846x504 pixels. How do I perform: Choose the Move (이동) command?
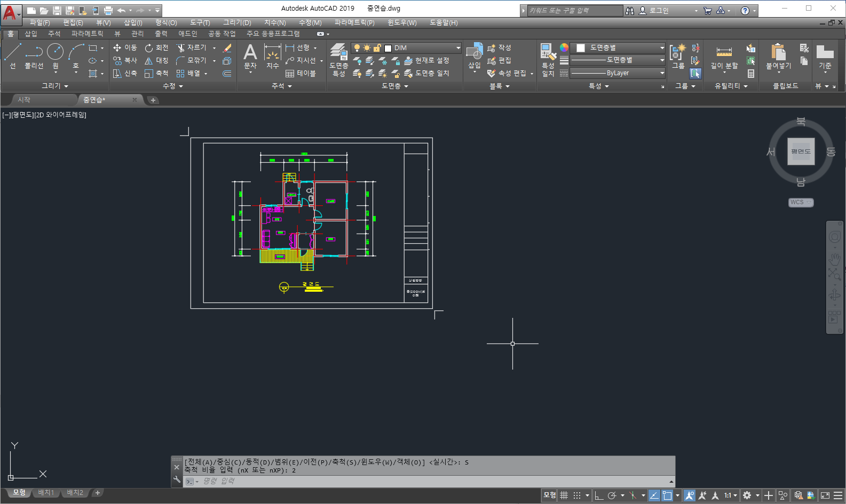[125, 47]
